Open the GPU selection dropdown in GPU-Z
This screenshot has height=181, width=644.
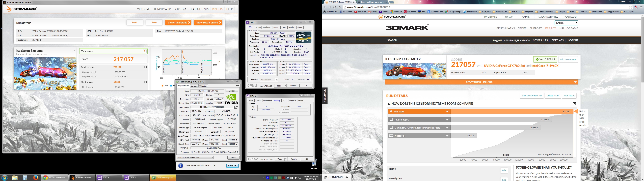pos(195,158)
